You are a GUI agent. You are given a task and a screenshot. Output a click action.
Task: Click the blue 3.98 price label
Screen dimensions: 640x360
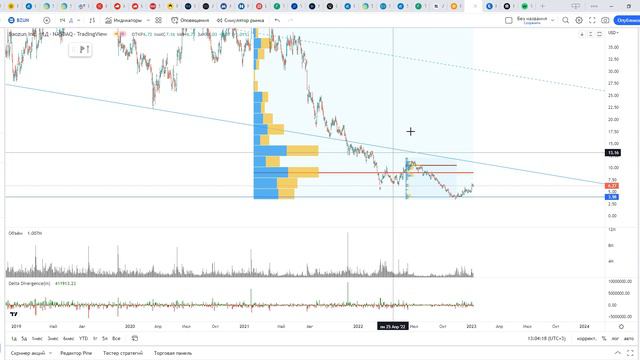pyautogui.click(x=612, y=197)
